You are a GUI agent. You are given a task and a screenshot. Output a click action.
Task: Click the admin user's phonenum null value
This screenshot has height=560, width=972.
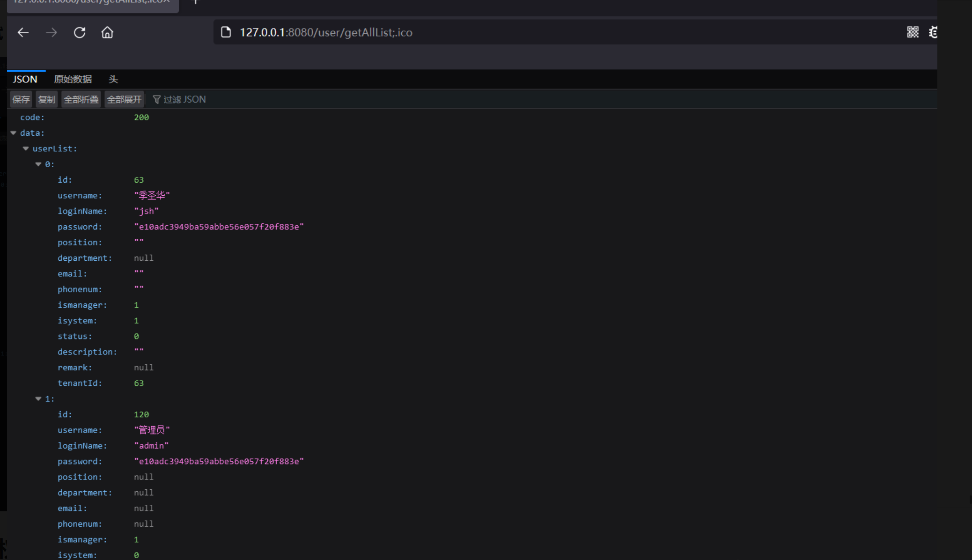144,524
